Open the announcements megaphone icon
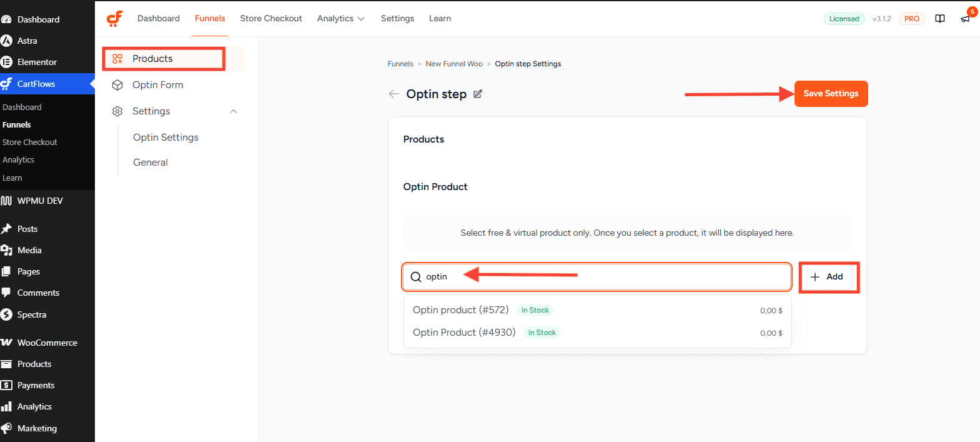Screen dimensions: 980x442 coord(966,19)
